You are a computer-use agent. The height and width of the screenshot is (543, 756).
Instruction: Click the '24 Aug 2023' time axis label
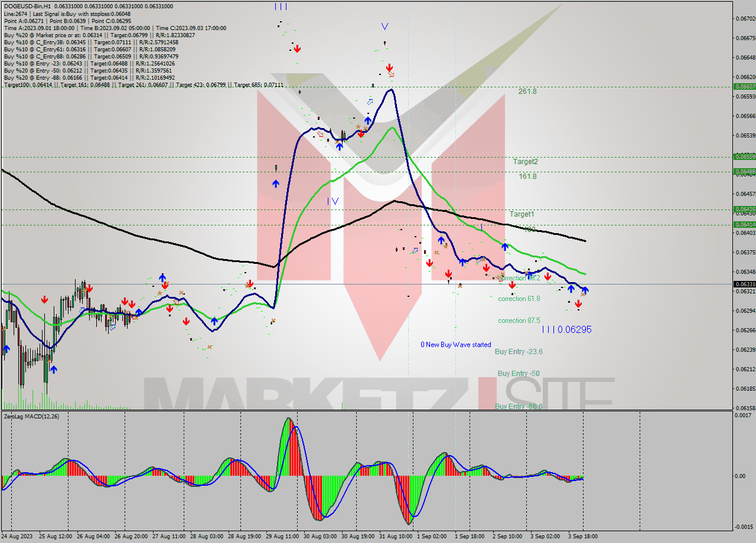(17, 537)
